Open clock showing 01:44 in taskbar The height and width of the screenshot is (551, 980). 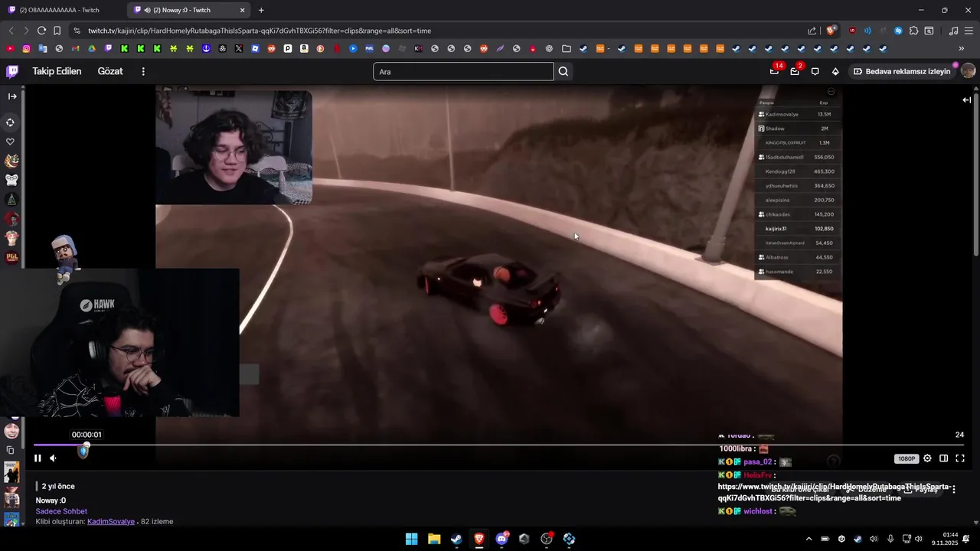[x=945, y=539]
